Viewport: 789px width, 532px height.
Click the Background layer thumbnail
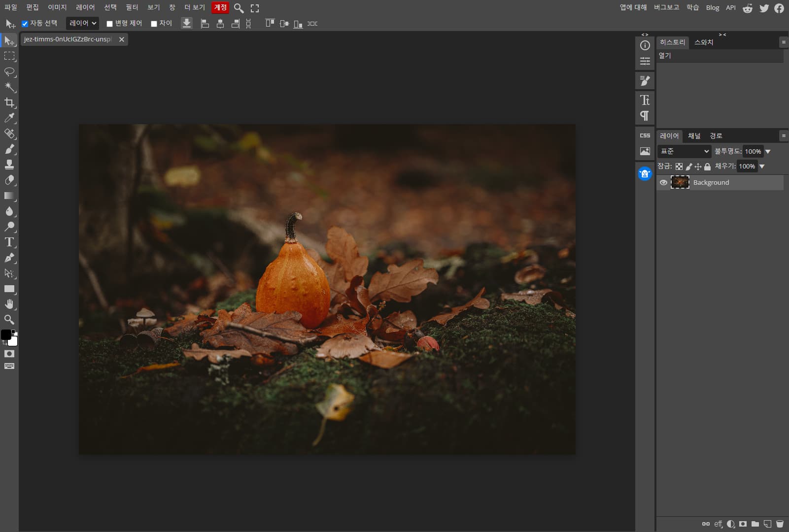point(680,183)
